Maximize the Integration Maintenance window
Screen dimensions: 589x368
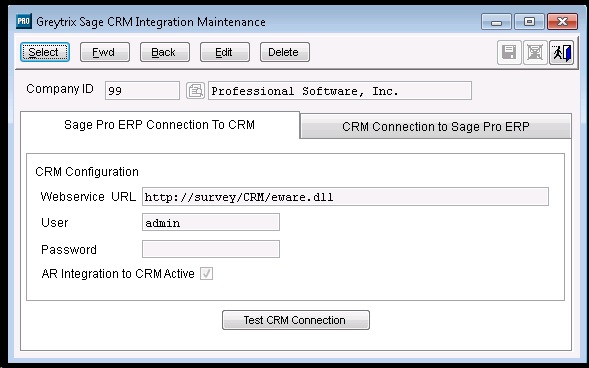coord(529,21)
